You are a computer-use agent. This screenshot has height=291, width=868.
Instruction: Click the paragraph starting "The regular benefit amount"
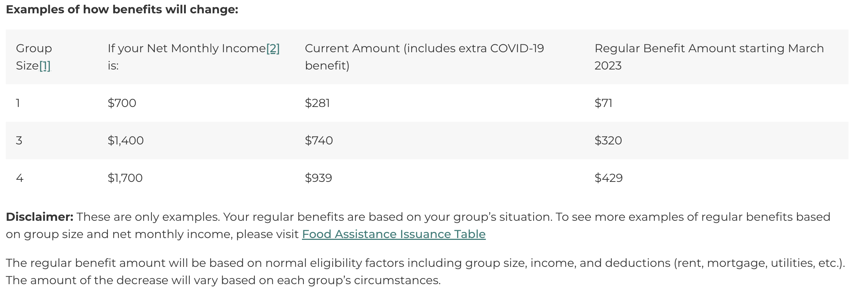click(425, 272)
